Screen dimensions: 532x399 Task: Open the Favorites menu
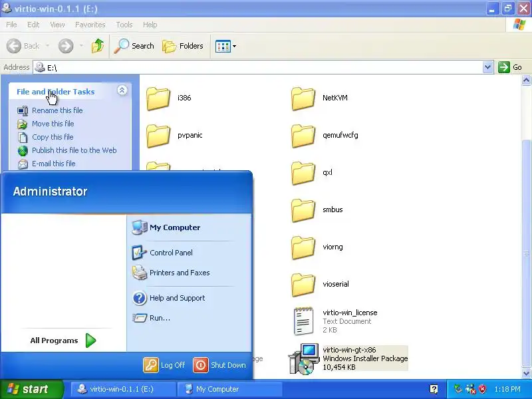pyautogui.click(x=90, y=25)
